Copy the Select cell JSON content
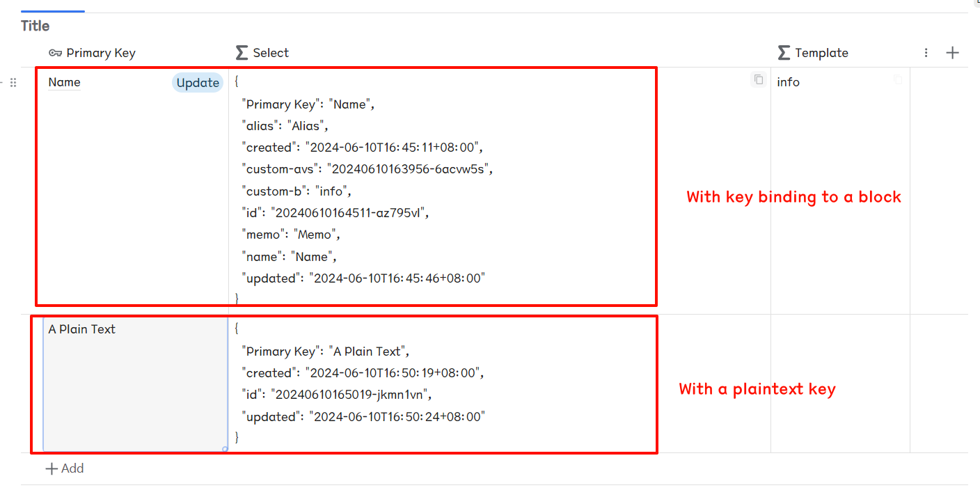The width and height of the screenshot is (980, 497). coord(759,80)
